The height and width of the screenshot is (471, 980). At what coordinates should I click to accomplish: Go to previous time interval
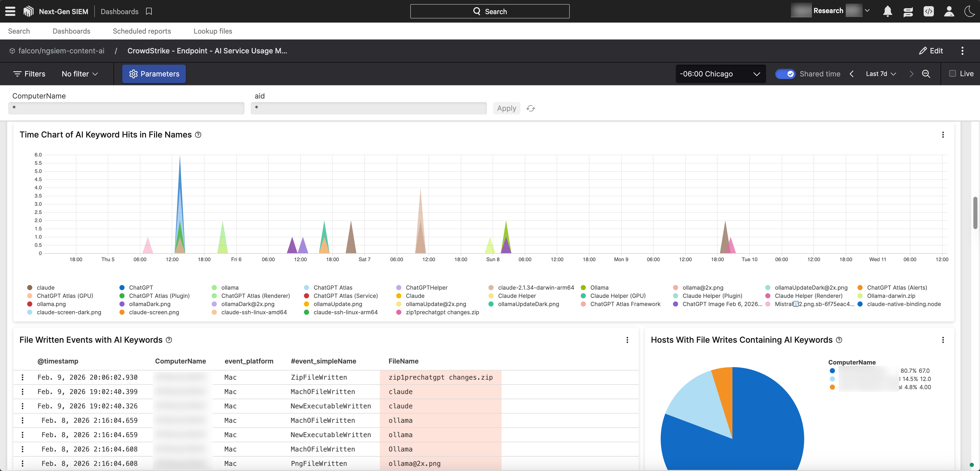click(x=851, y=74)
